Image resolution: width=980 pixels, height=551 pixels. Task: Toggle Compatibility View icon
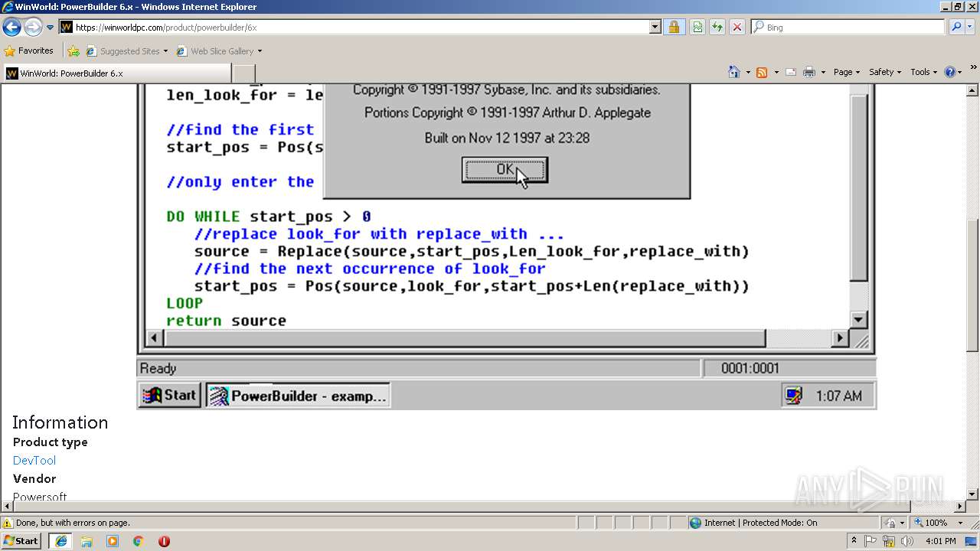tap(697, 27)
